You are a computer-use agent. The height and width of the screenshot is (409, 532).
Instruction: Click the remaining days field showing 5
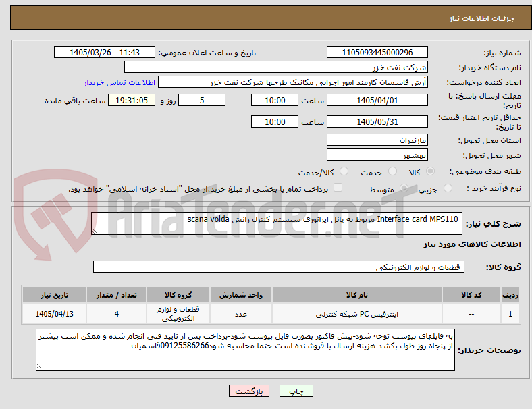pos(202,100)
